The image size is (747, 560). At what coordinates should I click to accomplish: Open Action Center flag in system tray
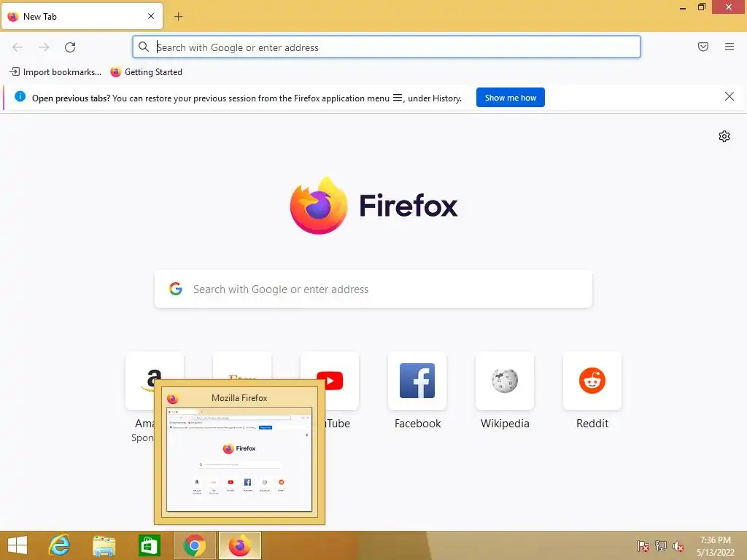[x=643, y=546]
